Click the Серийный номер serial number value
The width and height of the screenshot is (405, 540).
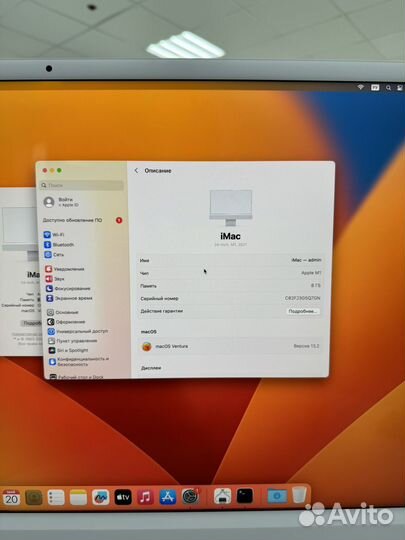click(302, 298)
